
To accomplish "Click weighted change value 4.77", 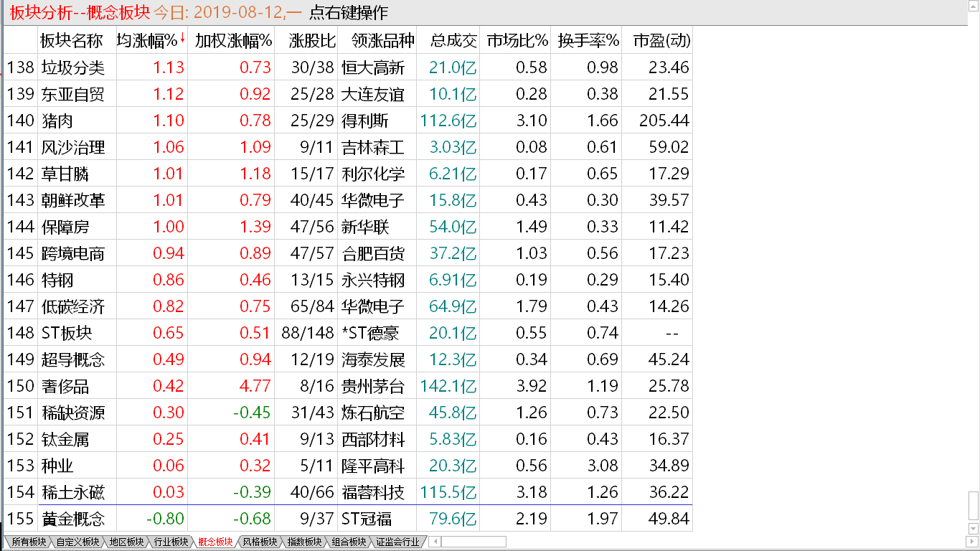I will [255, 386].
